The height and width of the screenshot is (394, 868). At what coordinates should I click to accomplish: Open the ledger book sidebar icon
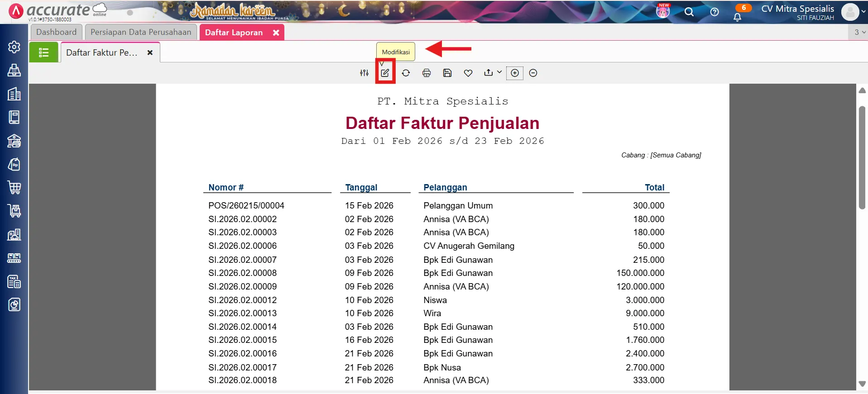(x=14, y=117)
